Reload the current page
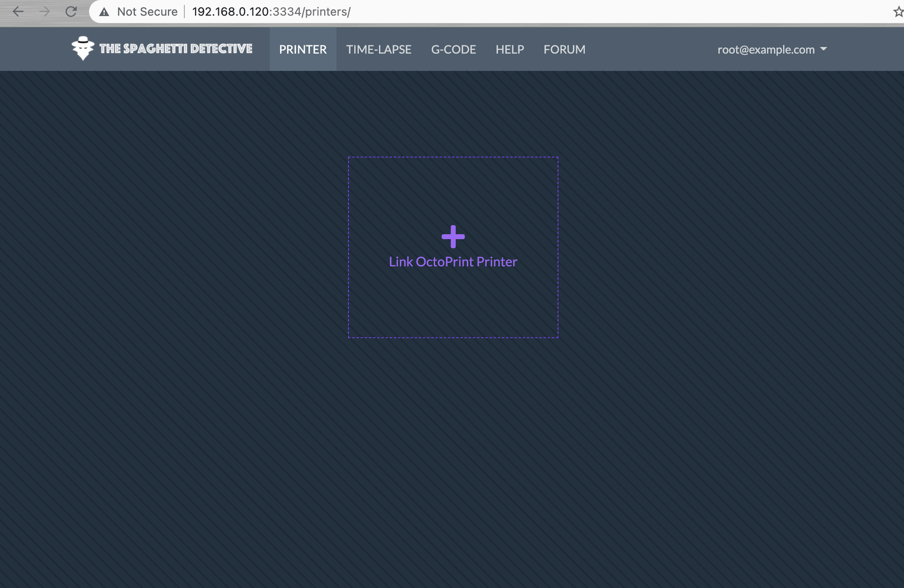 coord(71,12)
